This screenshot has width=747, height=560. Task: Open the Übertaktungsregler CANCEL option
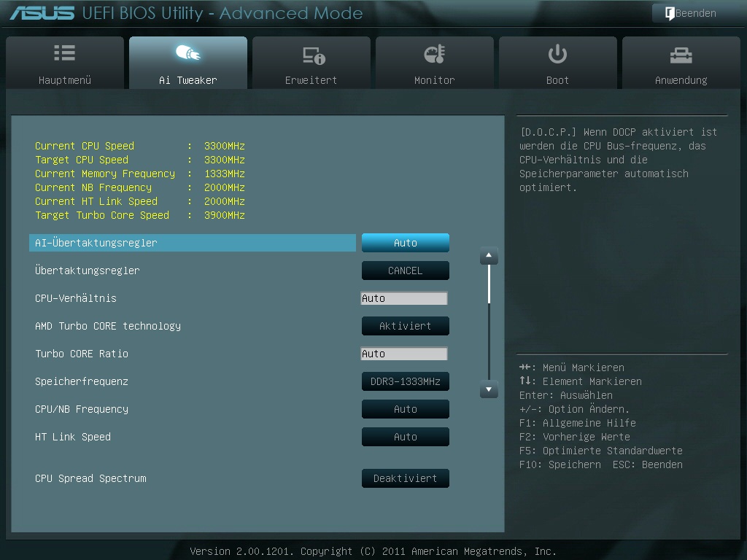pos(406,271)
